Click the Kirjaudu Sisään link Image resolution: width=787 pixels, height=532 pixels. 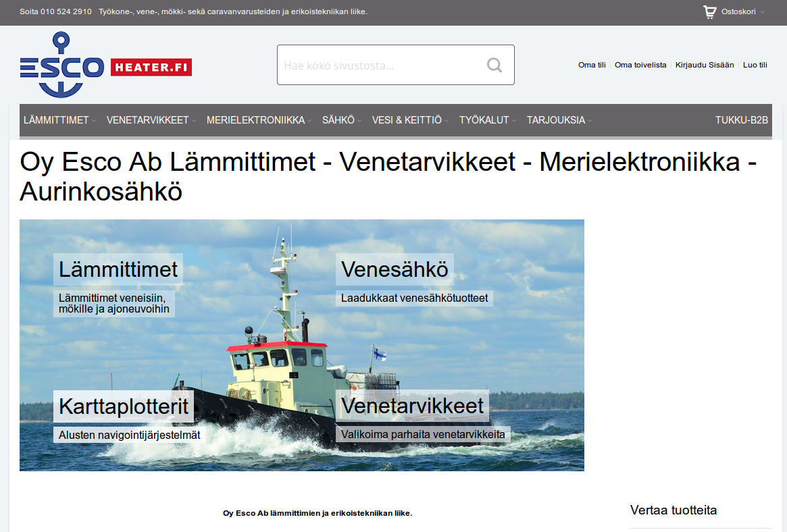[705, 65]
